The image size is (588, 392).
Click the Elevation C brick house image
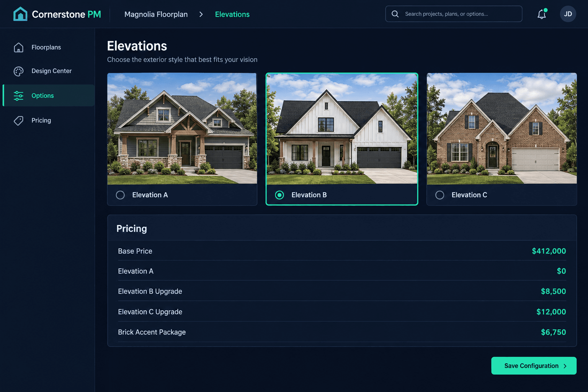[501, 128]
